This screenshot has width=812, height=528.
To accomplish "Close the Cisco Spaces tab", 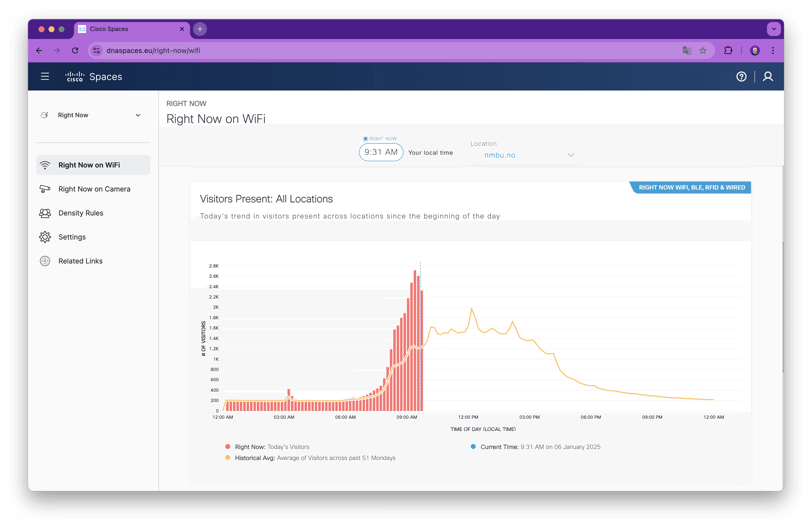I will click(182, 29).
